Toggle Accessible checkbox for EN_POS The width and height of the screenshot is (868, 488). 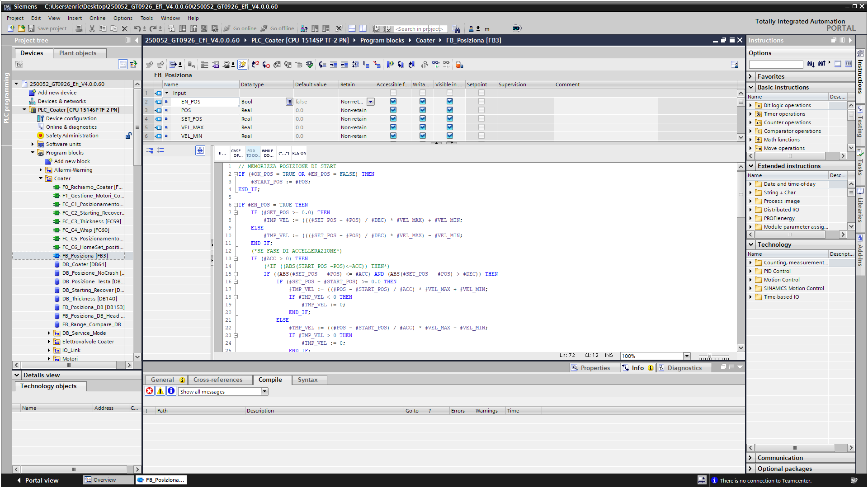[393, 102]
